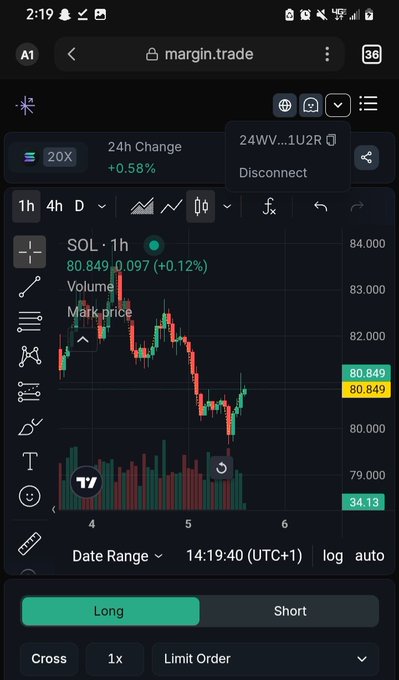Open the share icon button

pos(366,157)
